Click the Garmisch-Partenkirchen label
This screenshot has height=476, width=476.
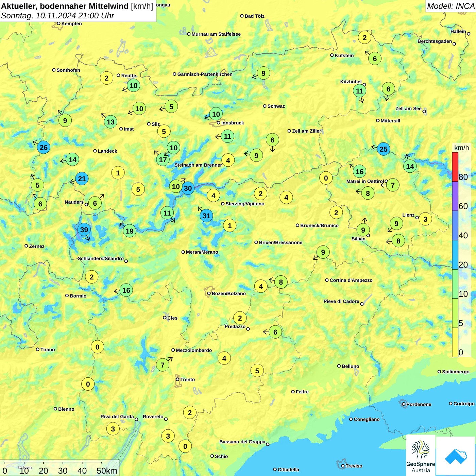pos(205,74)
